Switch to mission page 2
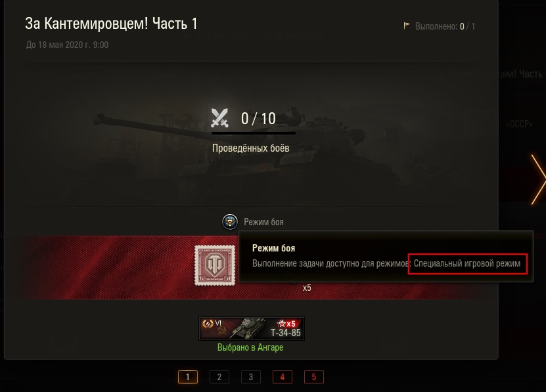Viewport: 546px width, 392px height. (x=219, y=377)
